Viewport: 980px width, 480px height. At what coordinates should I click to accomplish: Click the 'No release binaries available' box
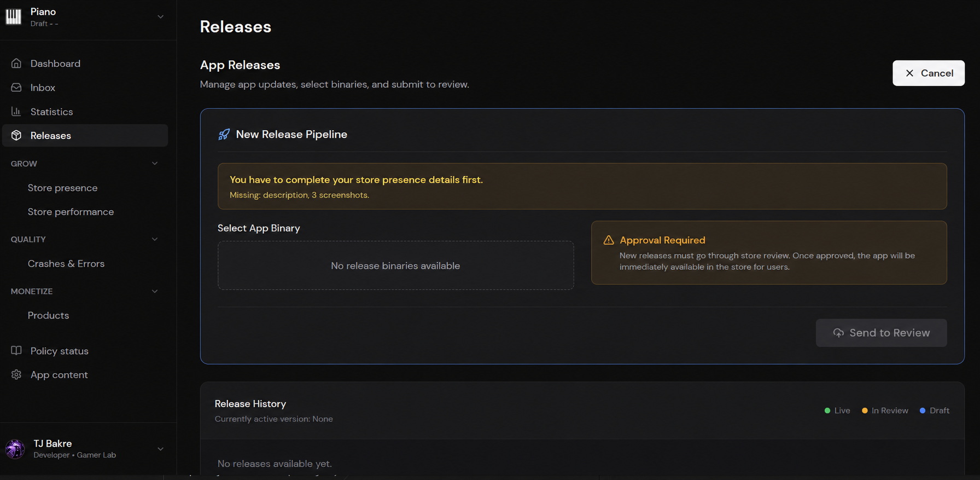tap(395, 265)
